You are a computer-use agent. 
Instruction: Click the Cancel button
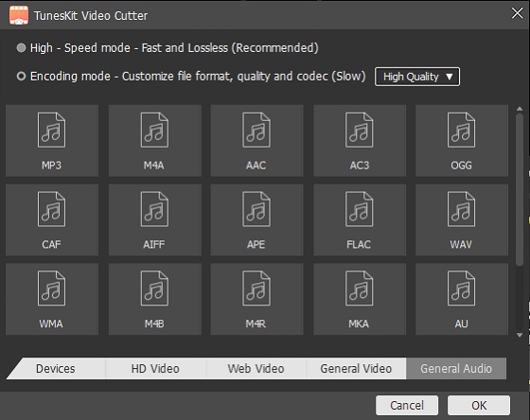click(x=407, y=405)
